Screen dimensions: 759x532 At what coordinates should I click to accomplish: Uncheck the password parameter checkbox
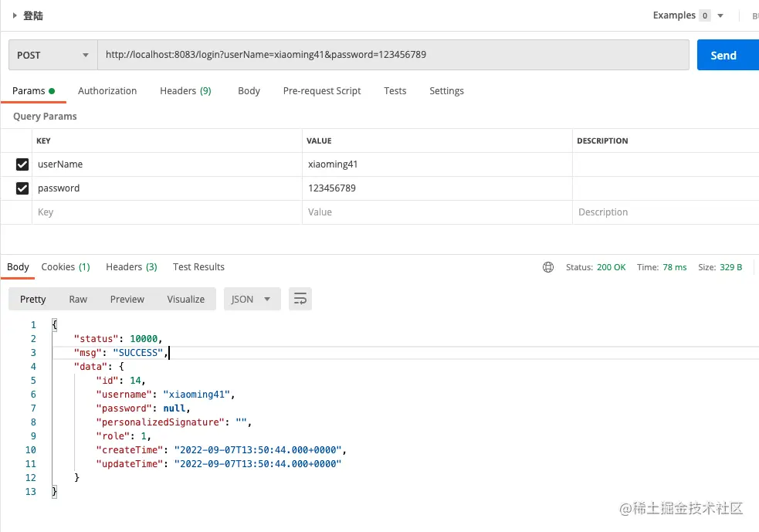click(x=22, y=188)
